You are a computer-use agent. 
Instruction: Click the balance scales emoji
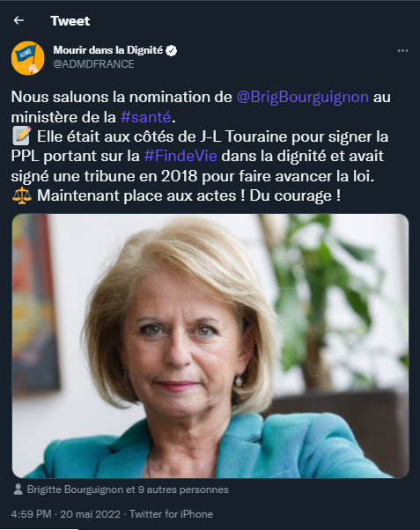(22, 195)
